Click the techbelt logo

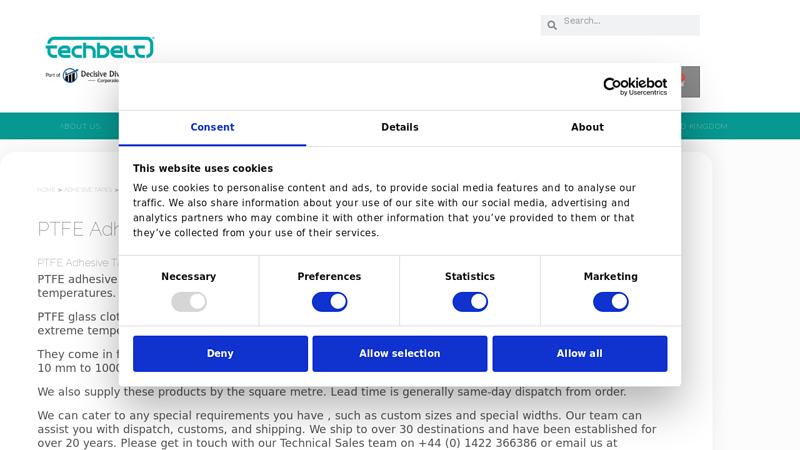click(99, 48)
